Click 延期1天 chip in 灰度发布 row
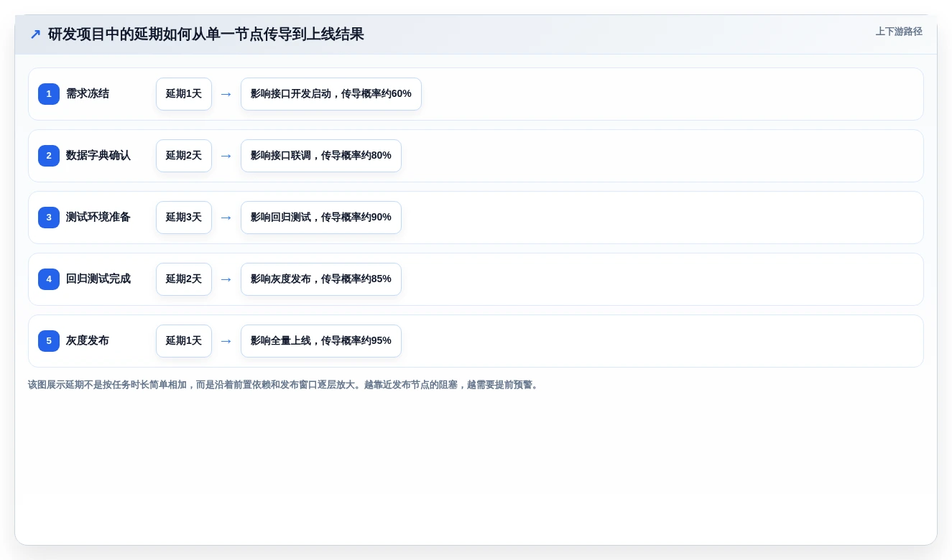The image size is (952, 560). click(184, 341)
